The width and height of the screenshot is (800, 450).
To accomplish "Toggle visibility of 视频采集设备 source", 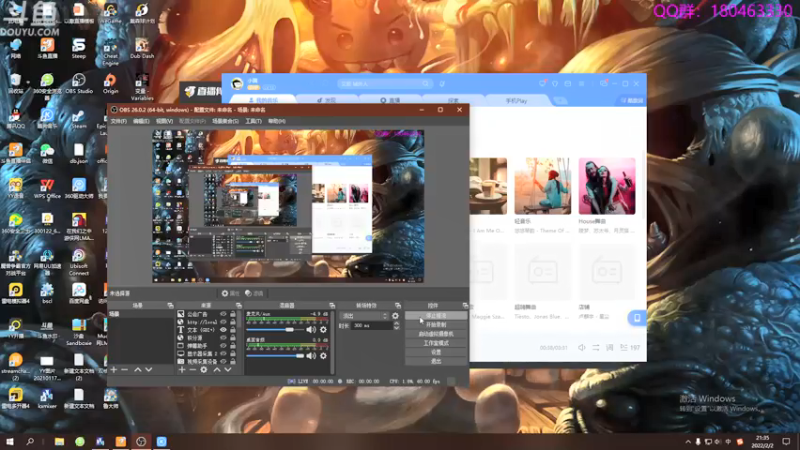I will click(223, 361).
